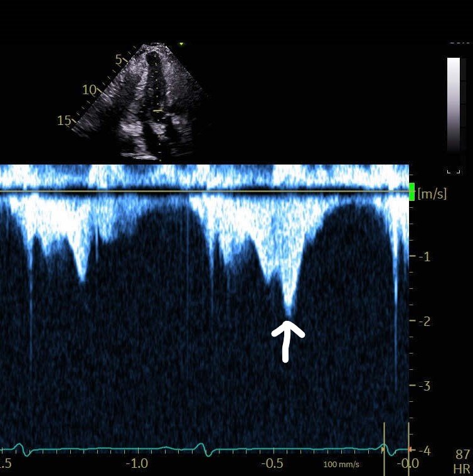473x476 pixels.
Task: Click the Doppler sample volume gate in sector
Action: point(157,111)
